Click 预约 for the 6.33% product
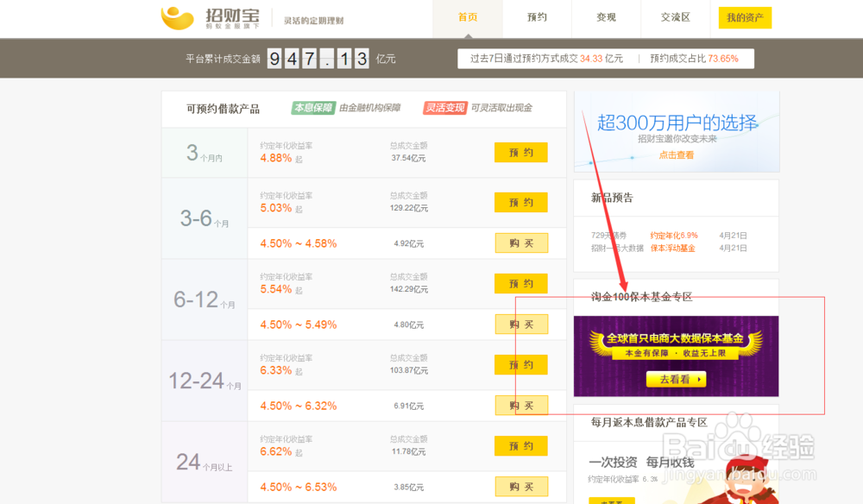Image resolution: width=863 pixels, height=504 pixels. 520,365
